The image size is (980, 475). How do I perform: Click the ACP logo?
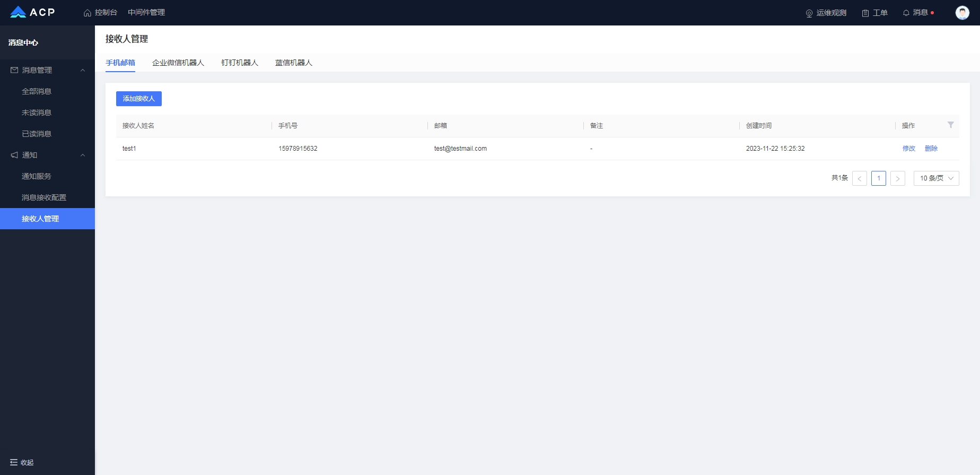pos(32,12)
